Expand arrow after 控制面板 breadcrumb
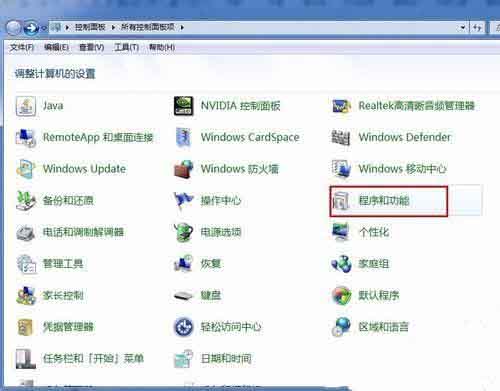The height and width of the screenshot is (391, 500). (113, 28)
